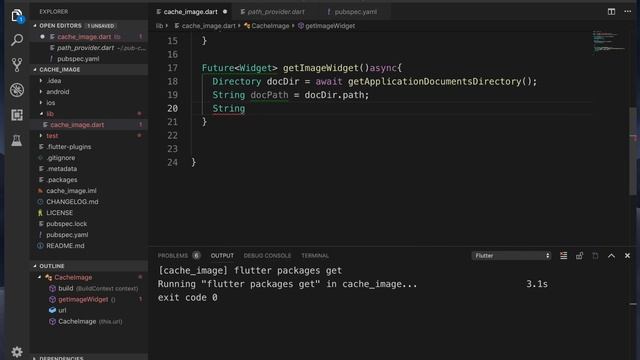Collapse the CACHE_IMAGE folder section
The image size is (640, 360).
click(x=35, y=70)
